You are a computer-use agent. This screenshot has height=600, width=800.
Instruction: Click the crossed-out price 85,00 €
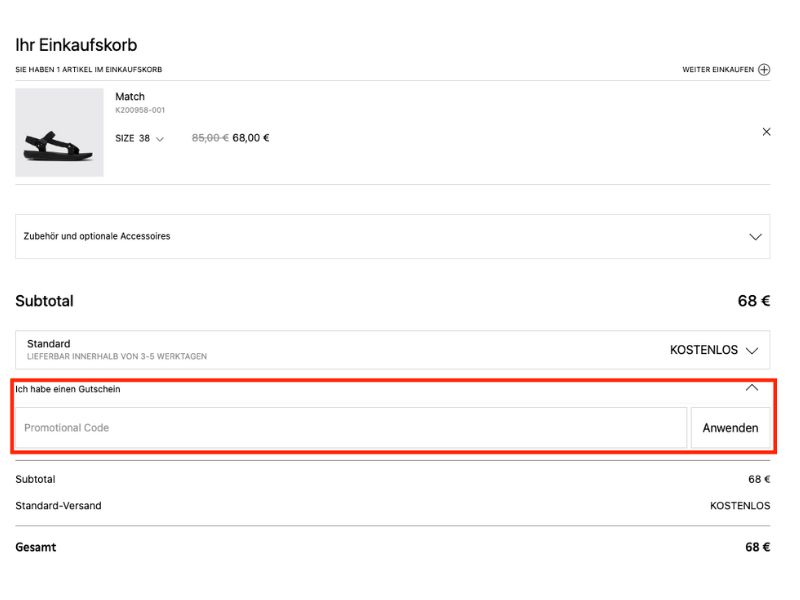click(209, 139)
